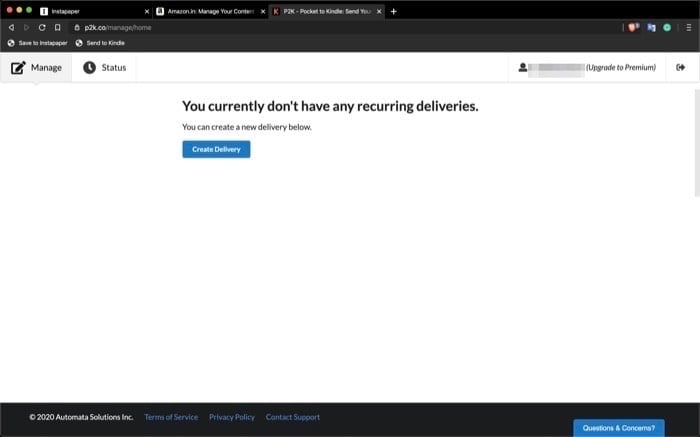Click the green circular extension icon
700x437 pixels.
click(667, 28)
